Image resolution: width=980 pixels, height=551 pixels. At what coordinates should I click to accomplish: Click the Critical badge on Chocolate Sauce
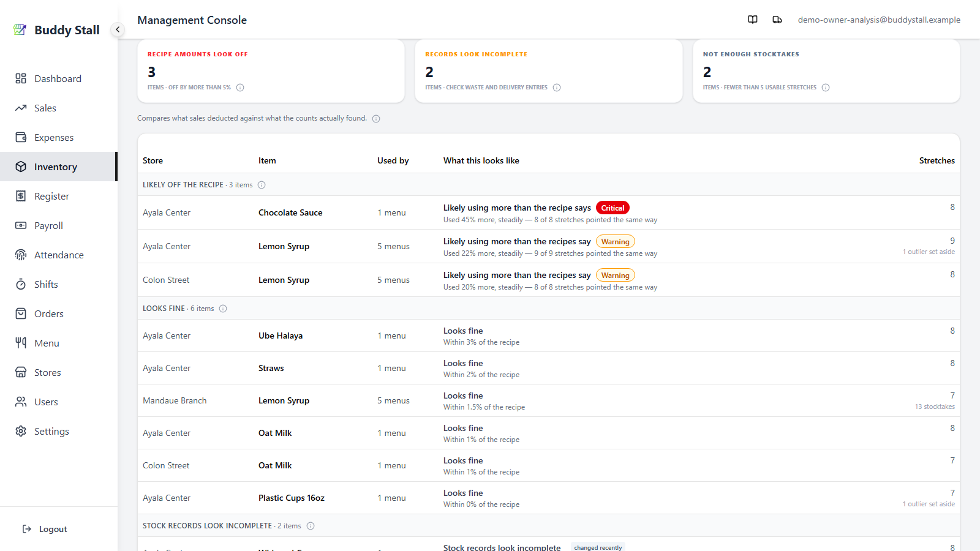tap(612, 208)
